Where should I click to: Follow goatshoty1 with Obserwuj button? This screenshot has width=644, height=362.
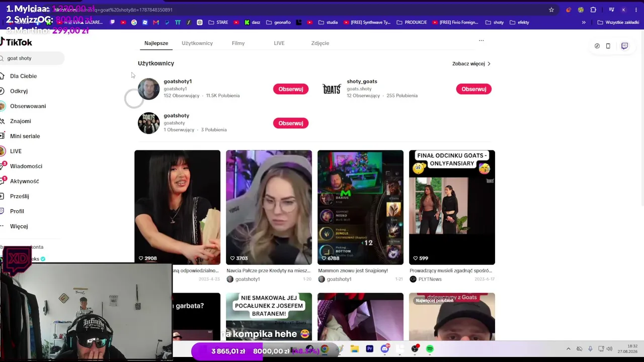(x=291, y=89)
